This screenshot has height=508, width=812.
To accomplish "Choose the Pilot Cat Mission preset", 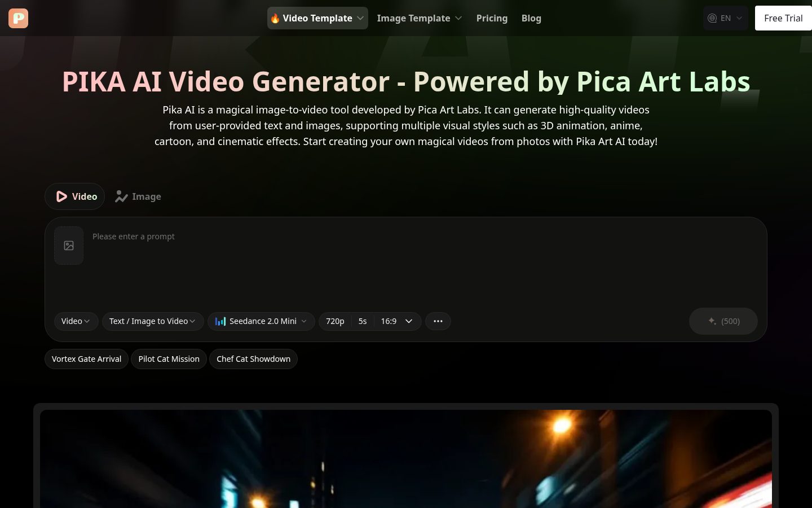I will point(169,359).
